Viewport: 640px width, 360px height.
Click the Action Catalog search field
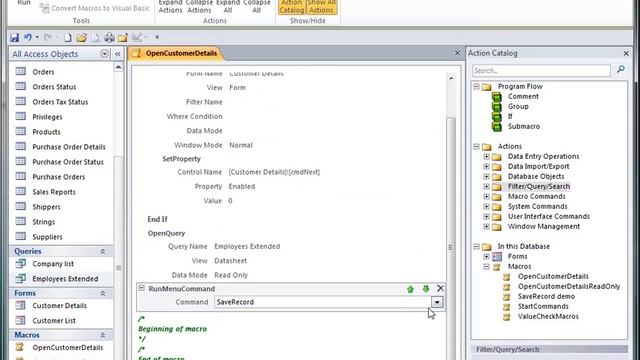[x=541, y=71]
